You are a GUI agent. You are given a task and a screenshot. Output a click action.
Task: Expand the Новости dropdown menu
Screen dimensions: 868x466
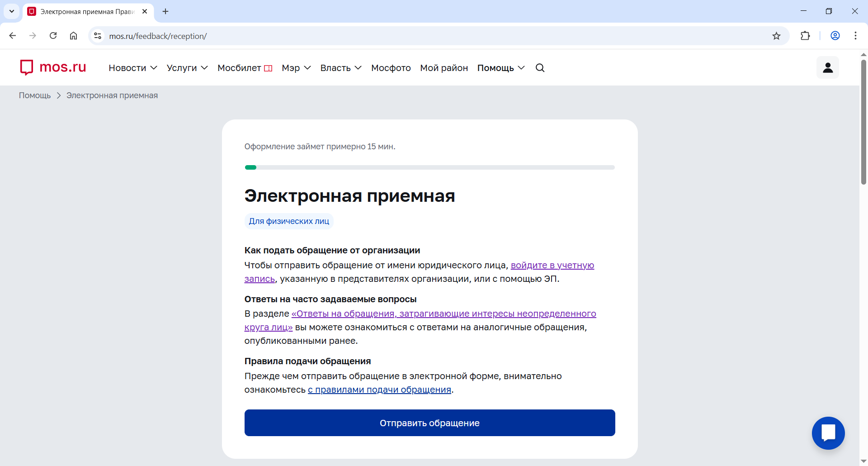point(132,68)
